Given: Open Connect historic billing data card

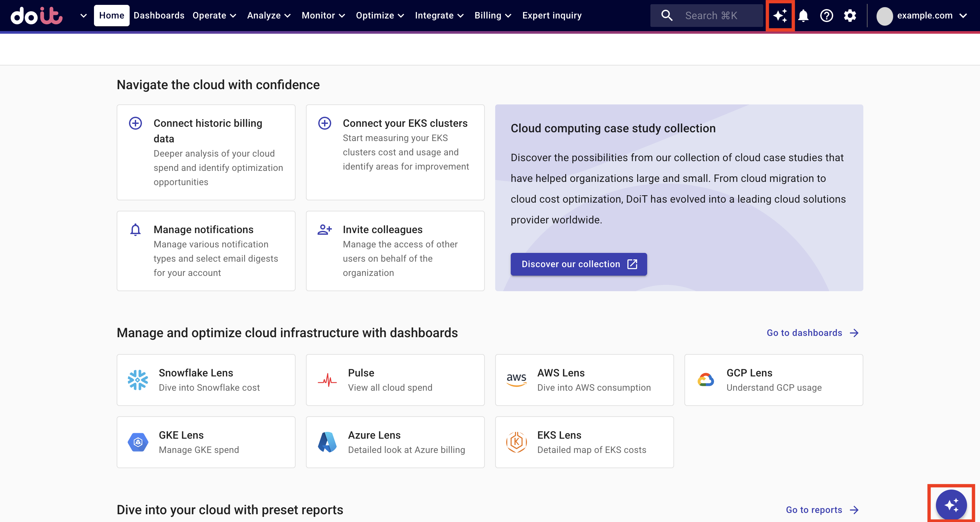Looking at the screenshot, I should click(206, 152).
